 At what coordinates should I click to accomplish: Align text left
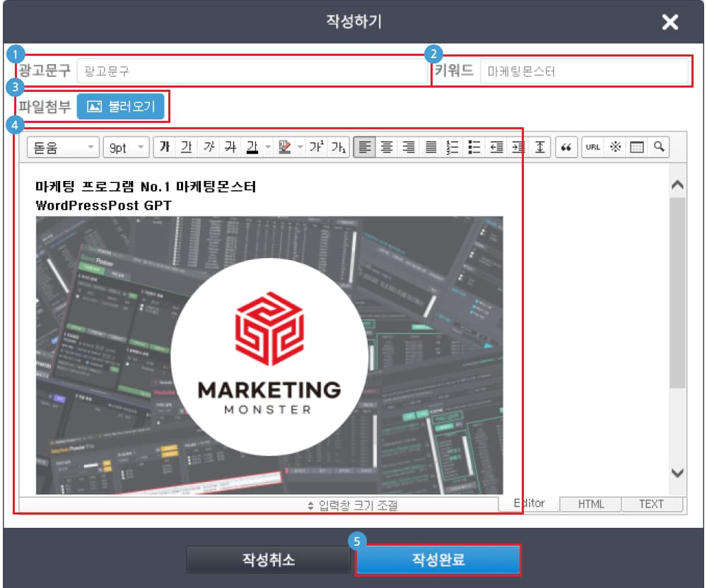364,147
